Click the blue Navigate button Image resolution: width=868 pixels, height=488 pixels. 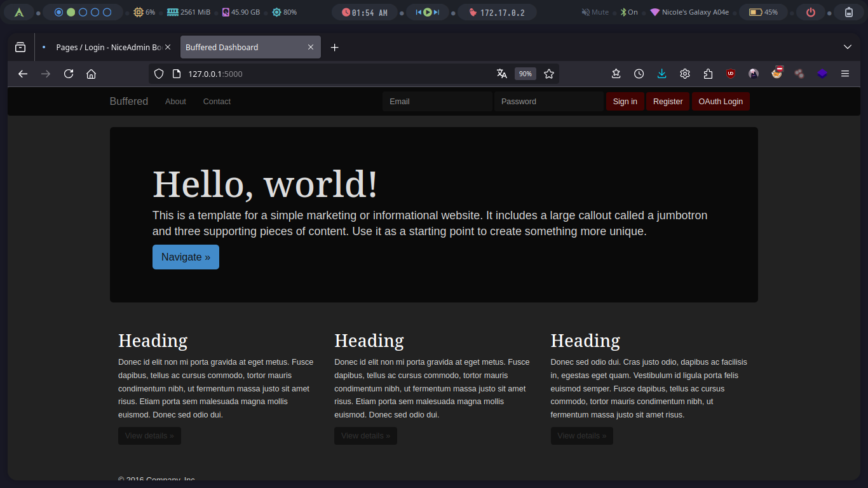click(186, 257)
